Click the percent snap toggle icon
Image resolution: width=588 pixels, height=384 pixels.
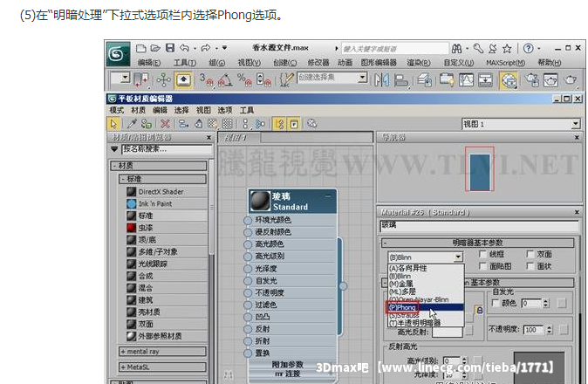tap(244, 80)
